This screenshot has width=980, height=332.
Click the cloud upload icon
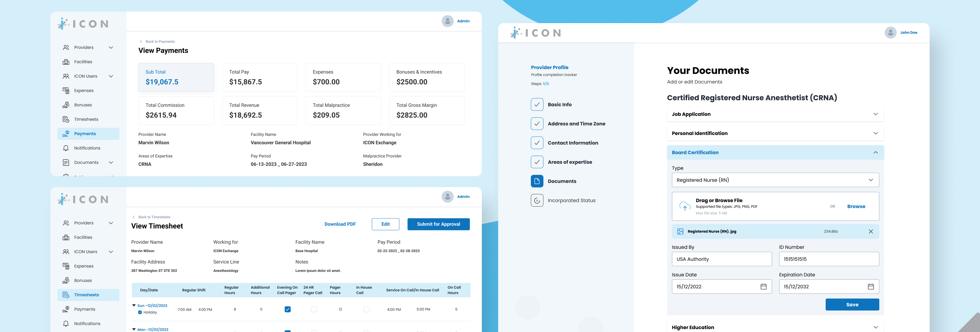685,207
